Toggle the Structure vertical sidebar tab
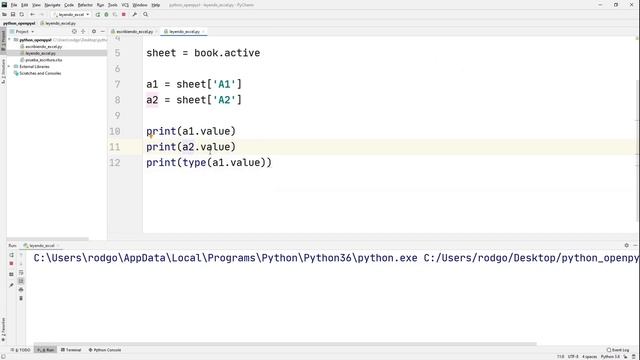 (3, 71)
